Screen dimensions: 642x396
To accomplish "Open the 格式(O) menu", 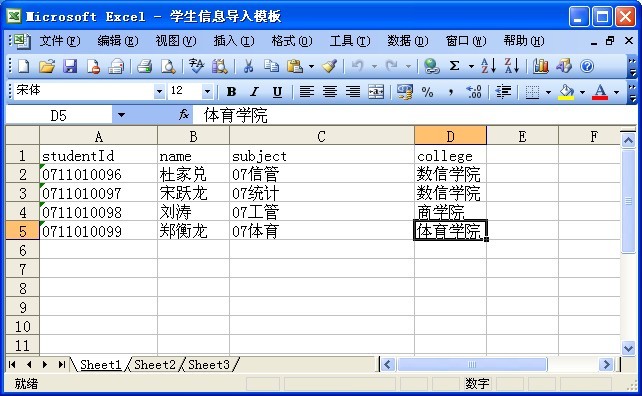I will pyautogui.click(x=292, y=41).
